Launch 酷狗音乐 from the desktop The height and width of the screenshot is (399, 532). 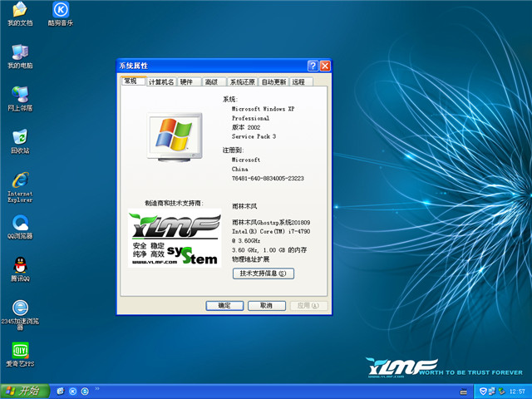point(60,11)
